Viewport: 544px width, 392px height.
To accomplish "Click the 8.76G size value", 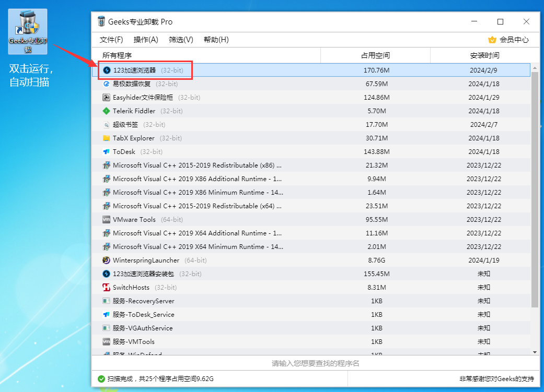I will pyautogui.click(x=377, y=260).
